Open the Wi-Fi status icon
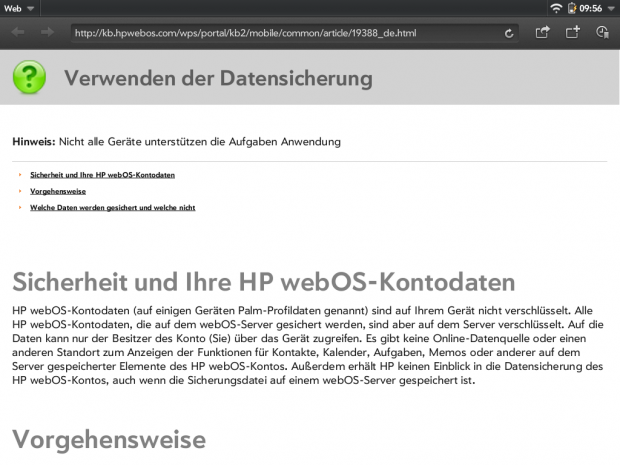 (x=556, y=8)
